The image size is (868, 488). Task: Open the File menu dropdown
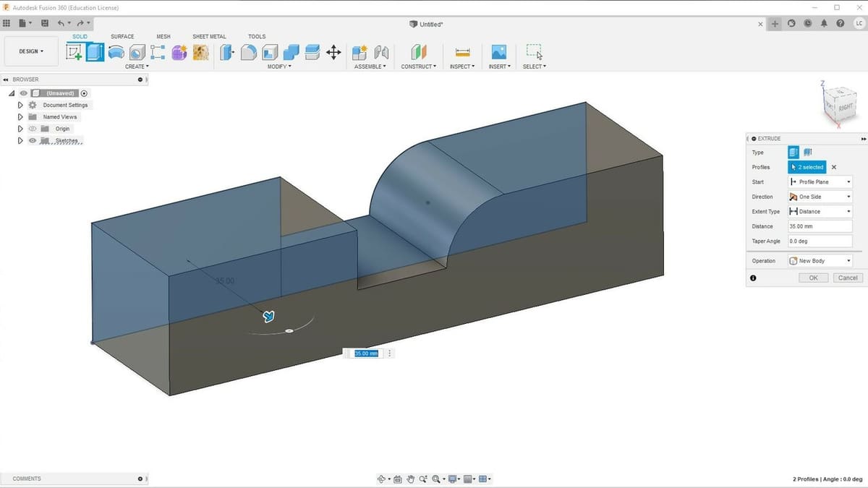[25, 23]
